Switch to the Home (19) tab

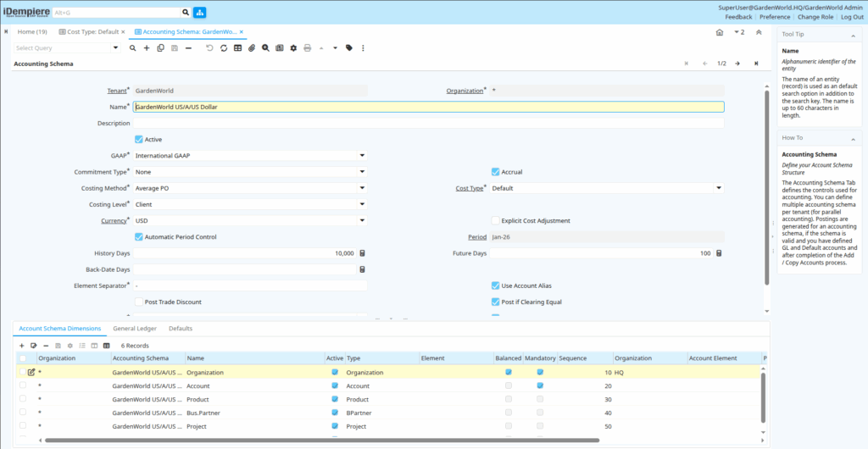click(32, 32)
